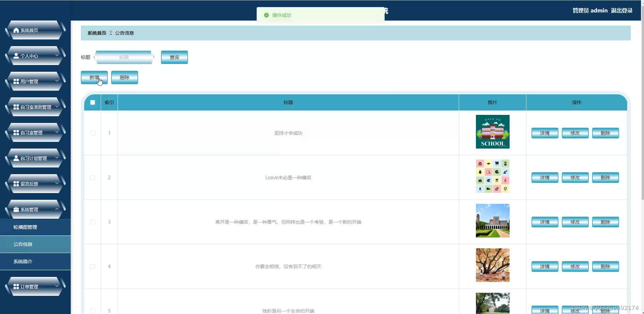Click 删除 for row 2 Leave未必是一种痛苦
This screenshot has width=644, height=314.
tap(606, 178)
